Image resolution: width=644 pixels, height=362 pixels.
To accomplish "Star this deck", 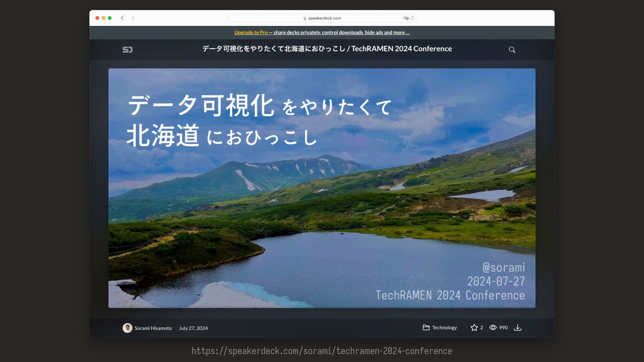I will point(474,327).
